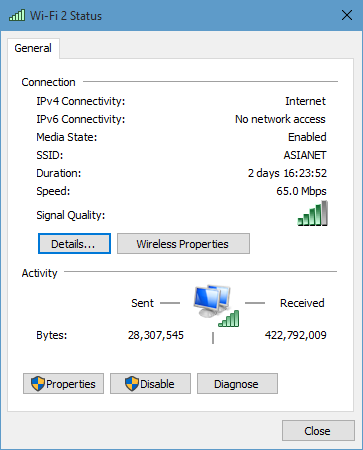Click the ASIANET SSID value
This screenshot has height=450, width=363.
pos(305,155)
